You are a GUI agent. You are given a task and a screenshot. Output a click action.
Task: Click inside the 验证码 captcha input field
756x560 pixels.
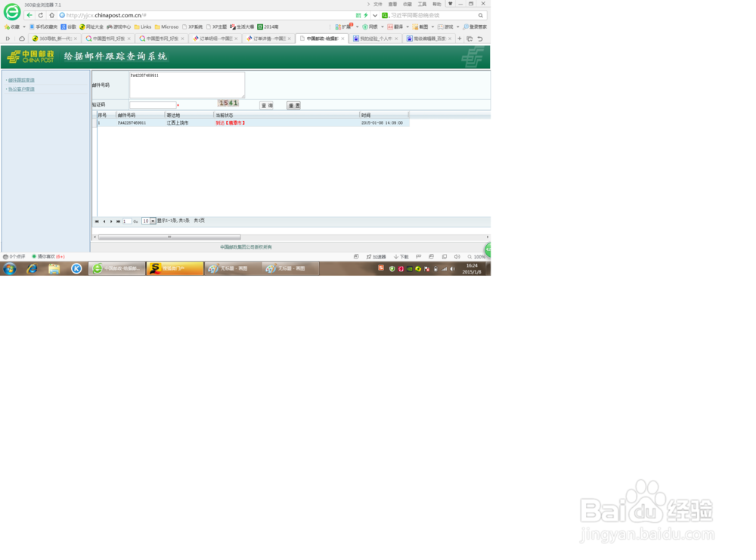click(153, 105)
